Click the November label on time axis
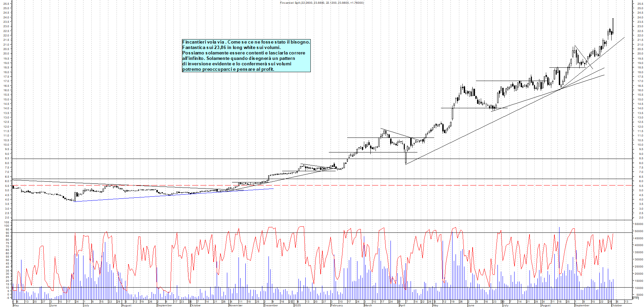This screenshot has height=307, width=644. [236, 305]
